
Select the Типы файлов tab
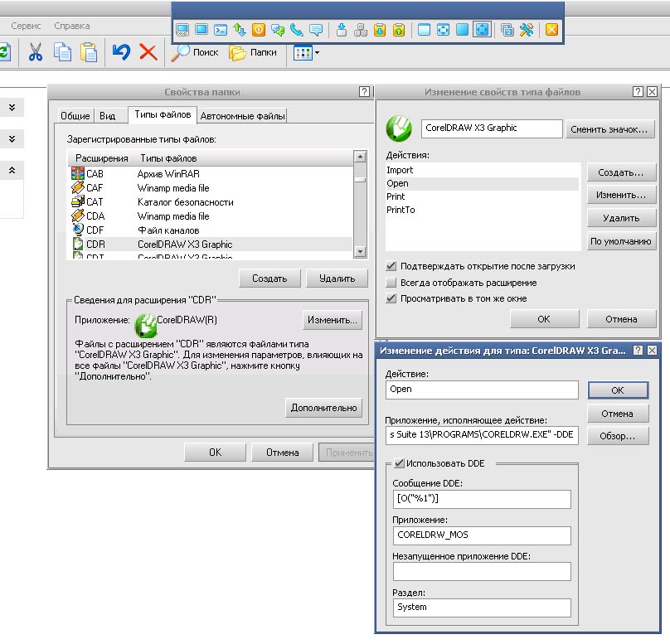[x=163, y=114]
